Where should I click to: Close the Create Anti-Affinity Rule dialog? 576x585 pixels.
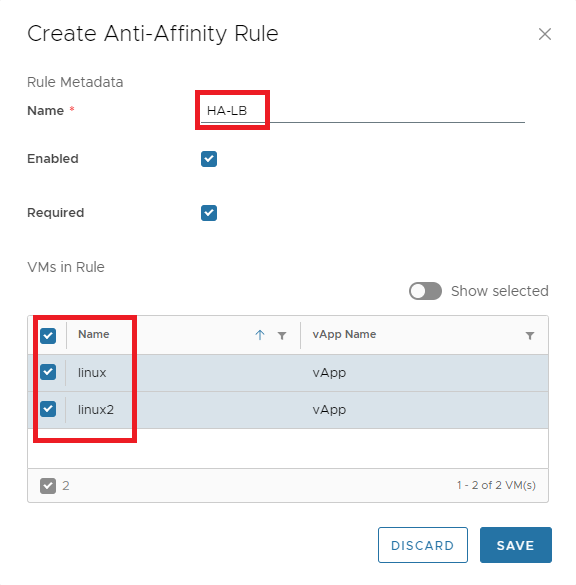tap(545, 34)
